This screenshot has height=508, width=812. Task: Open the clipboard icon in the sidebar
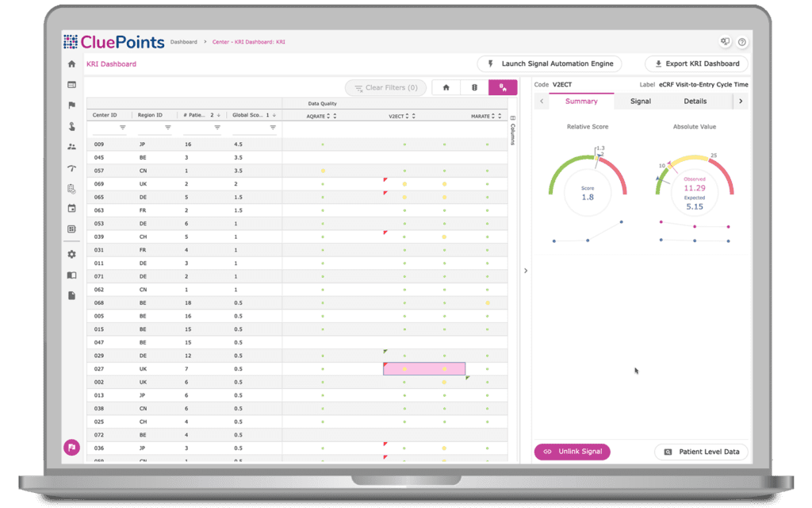coord(71,187)
